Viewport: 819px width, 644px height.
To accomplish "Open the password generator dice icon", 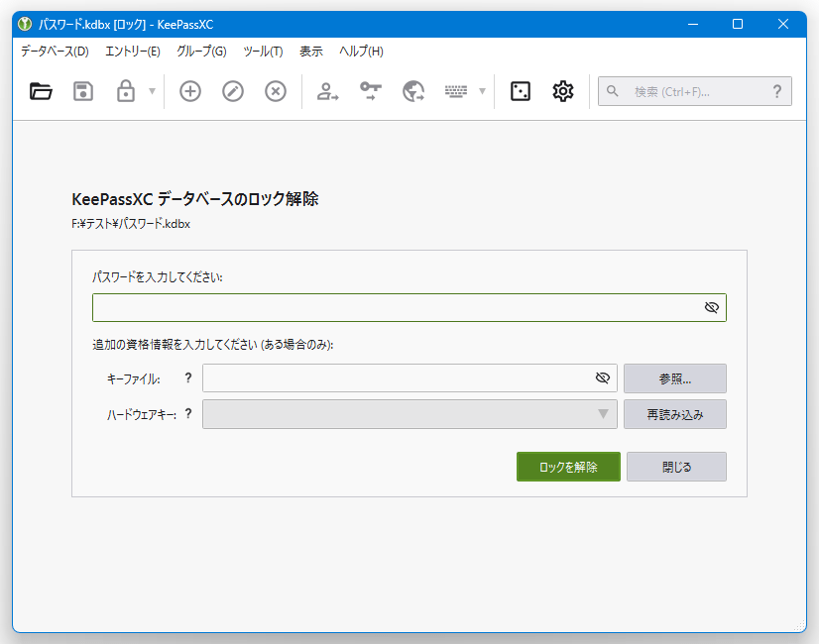I will [x=521, y=91].
